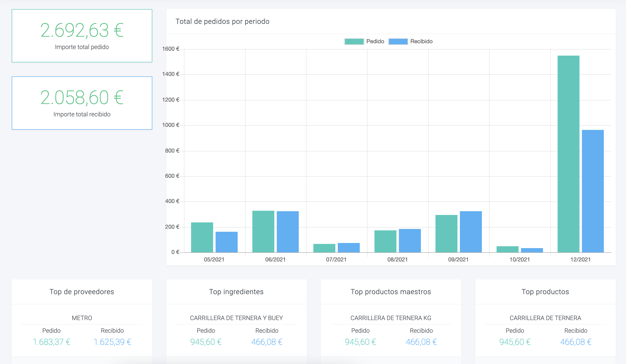Click the Pedido legend label text

point(375,41)
